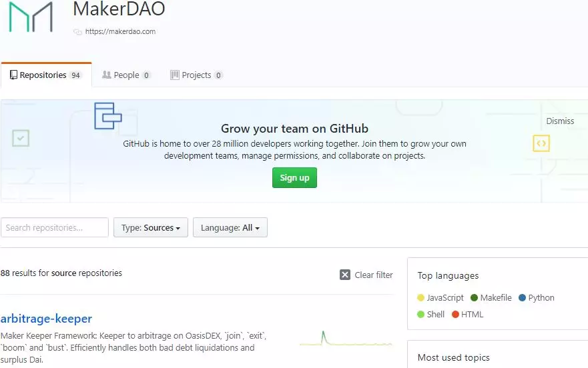The width and height of the screenshot is (588, 368).
Task: Click the light green Shell color dot
Action: 420,315
